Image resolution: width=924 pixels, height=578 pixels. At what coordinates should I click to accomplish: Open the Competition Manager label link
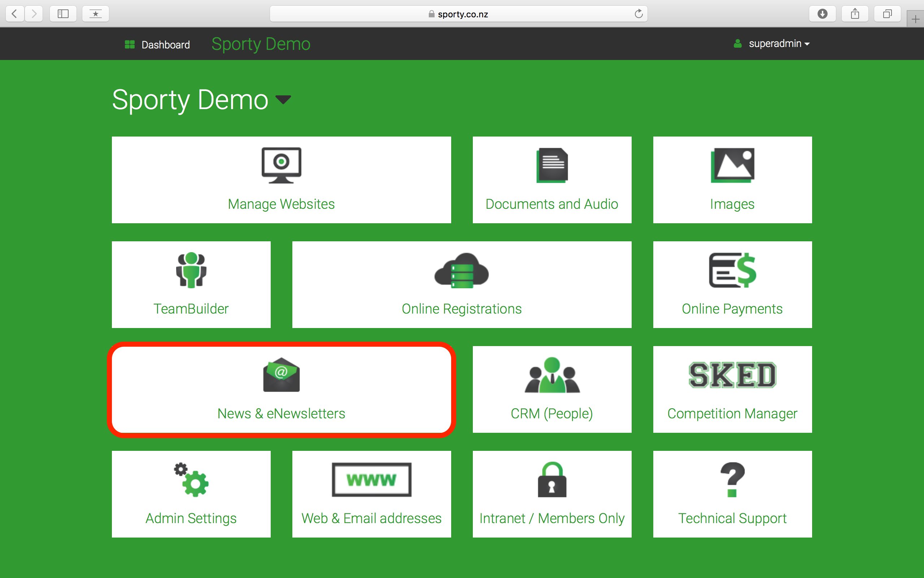[732, 414]
